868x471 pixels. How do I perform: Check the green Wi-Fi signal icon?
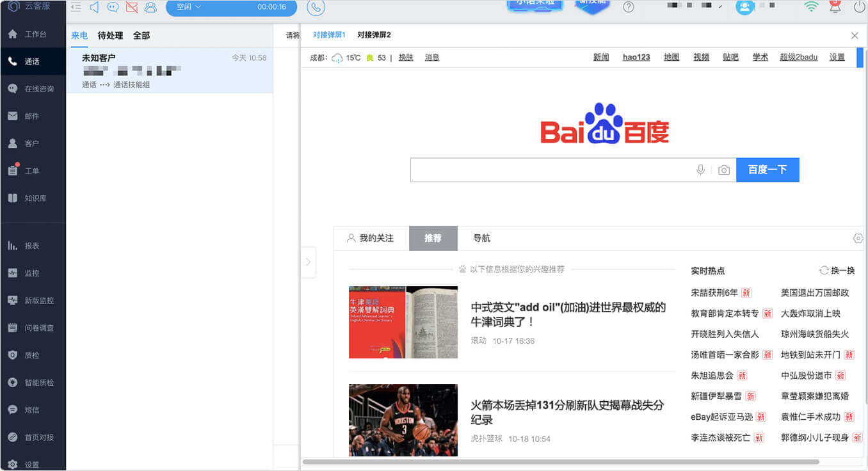[812, 7]
